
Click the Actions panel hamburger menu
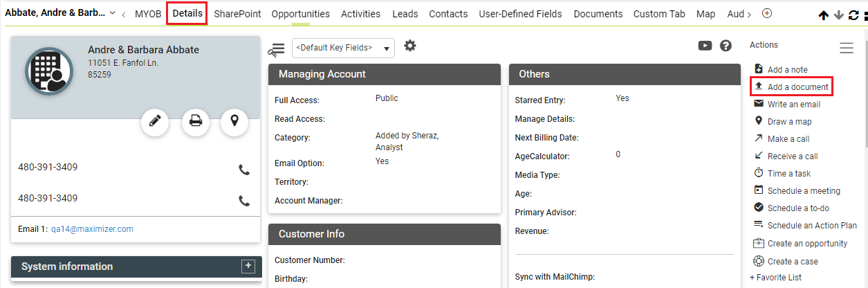coord(847,48)
